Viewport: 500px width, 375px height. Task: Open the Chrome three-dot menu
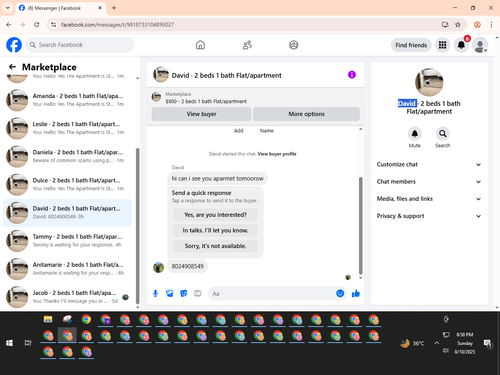pos(491,24)
